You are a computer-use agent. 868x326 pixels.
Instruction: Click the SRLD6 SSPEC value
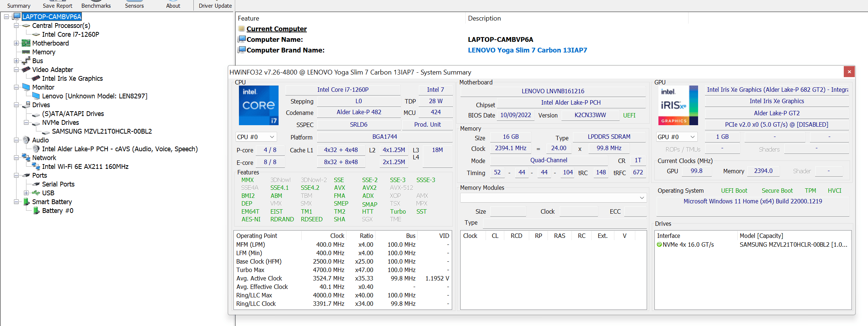358,124
